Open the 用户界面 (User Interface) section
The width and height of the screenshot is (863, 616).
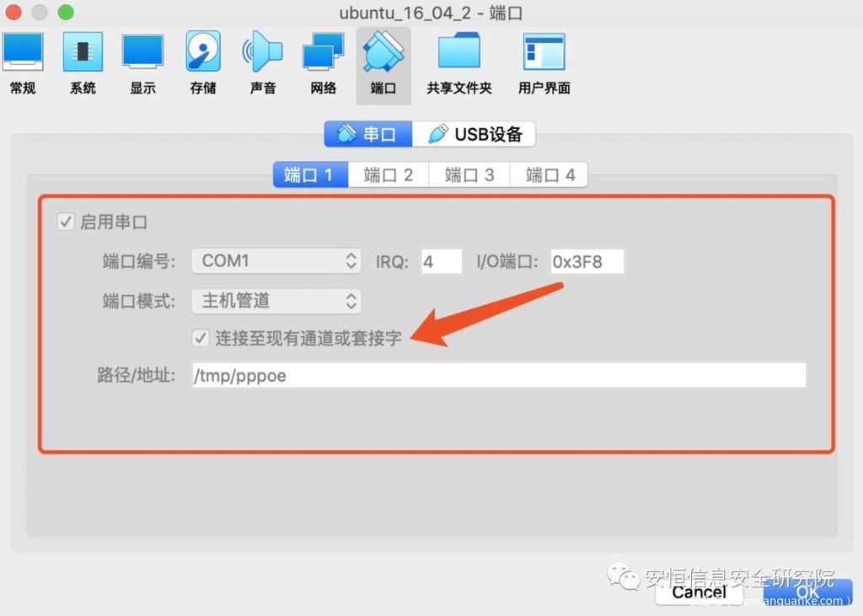click(x=544, y=63)
